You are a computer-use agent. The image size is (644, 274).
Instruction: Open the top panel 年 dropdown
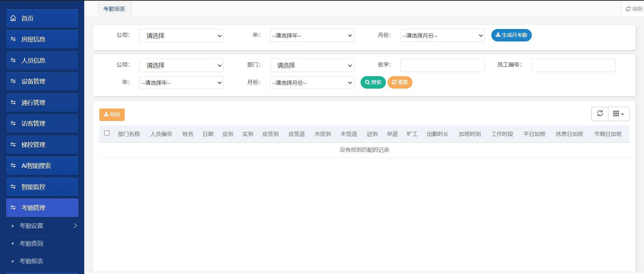point(312,35)
